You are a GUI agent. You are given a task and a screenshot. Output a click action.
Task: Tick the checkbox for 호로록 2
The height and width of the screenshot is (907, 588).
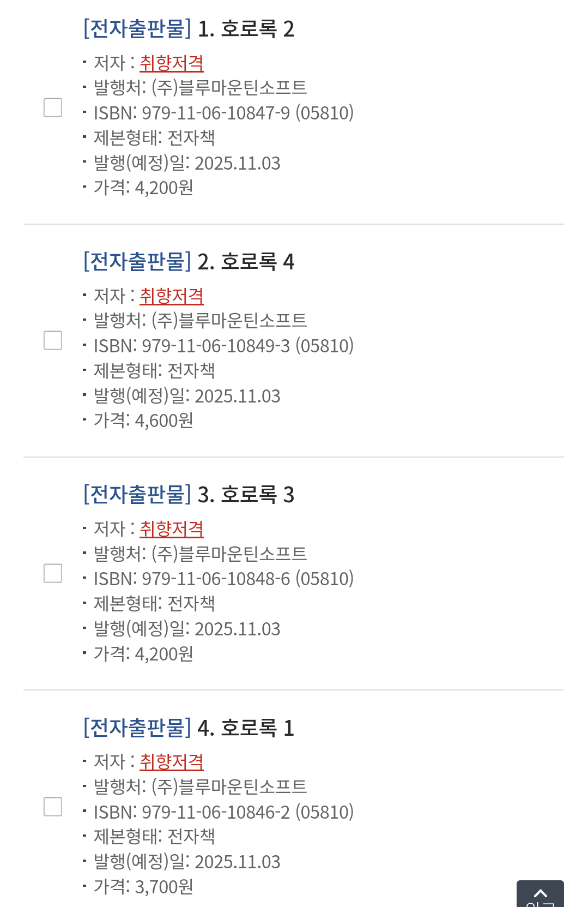53,107
